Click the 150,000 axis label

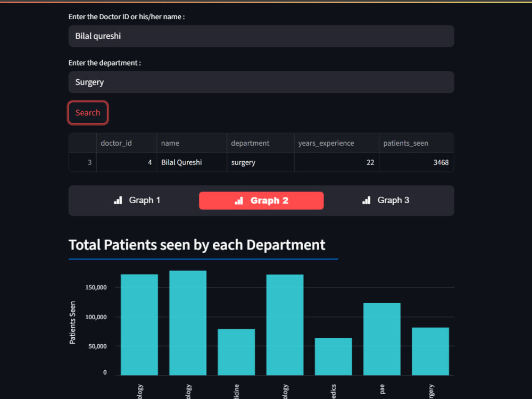pos(96,287)
